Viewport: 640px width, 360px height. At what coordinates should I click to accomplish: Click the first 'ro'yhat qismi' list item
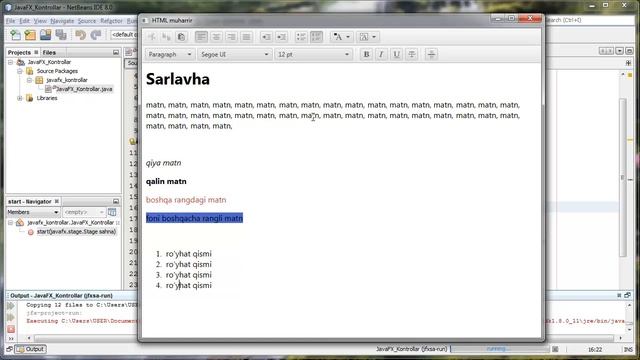(189, 253)
